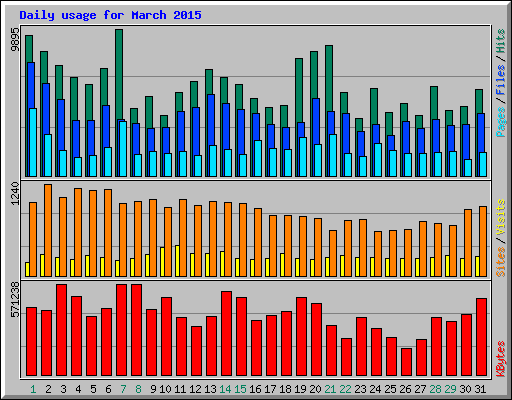Click the tallest green Hits bar for day 7
This screenshot has height=400, width=512.
(119, 74)
